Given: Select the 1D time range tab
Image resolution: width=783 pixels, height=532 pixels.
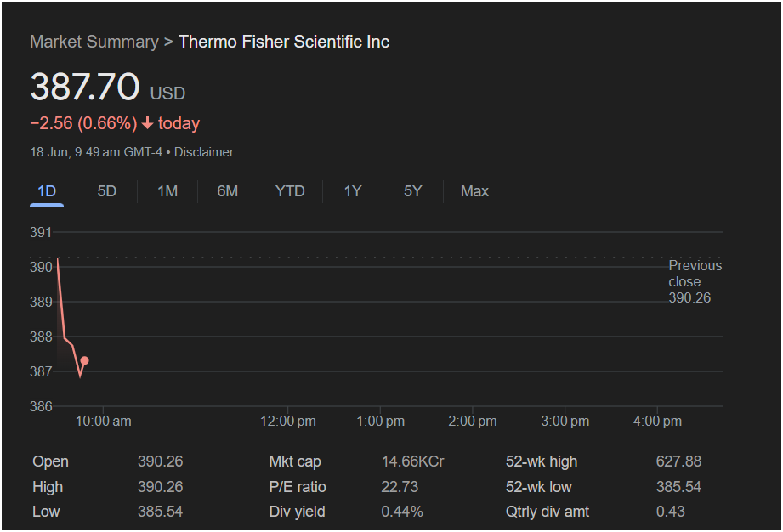Looking at the screenshot, I should click(47, 191).
